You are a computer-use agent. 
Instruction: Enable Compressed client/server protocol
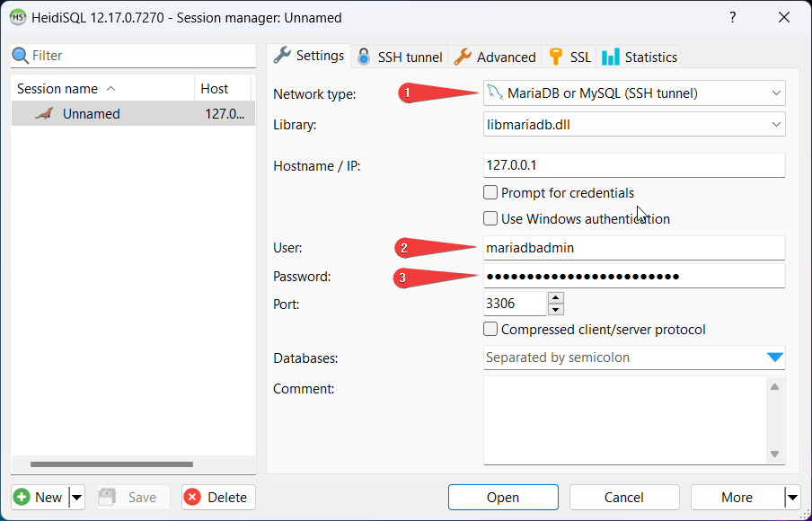490,330
